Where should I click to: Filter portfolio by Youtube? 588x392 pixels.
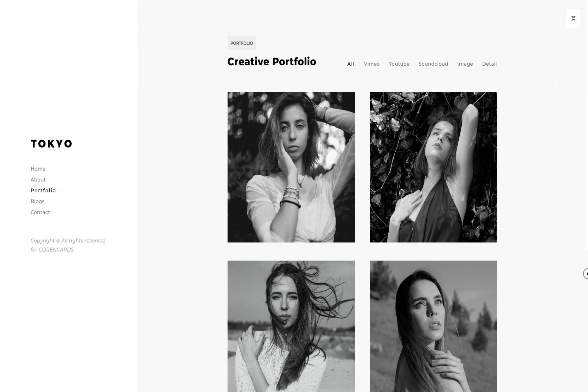point(399,64)
